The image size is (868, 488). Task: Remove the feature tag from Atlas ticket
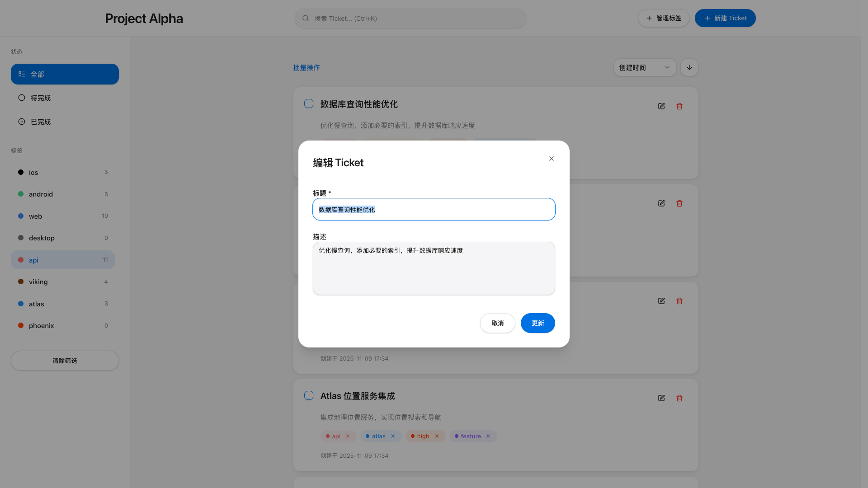coord(488,436)
